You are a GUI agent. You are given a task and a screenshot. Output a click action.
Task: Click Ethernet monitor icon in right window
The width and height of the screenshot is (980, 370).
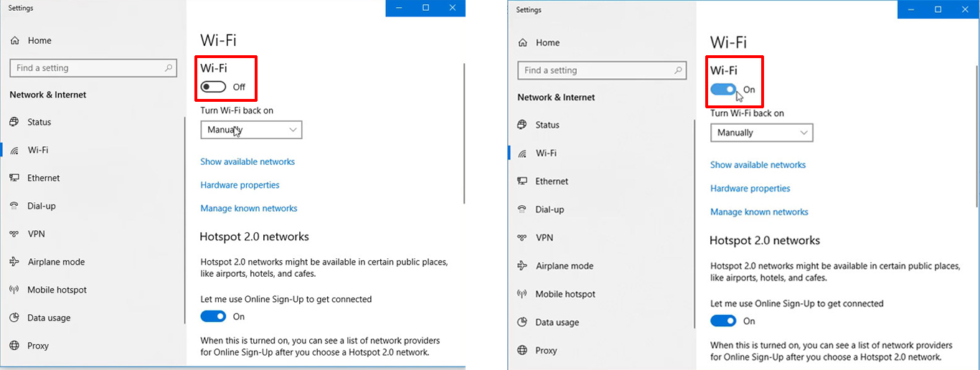[x=522, y=181]
